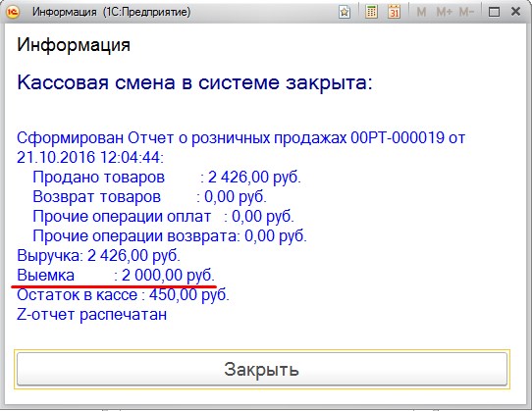Viewport: 532px width, 411px height.
Task: Click the M memory button
Action: [421, 12]
